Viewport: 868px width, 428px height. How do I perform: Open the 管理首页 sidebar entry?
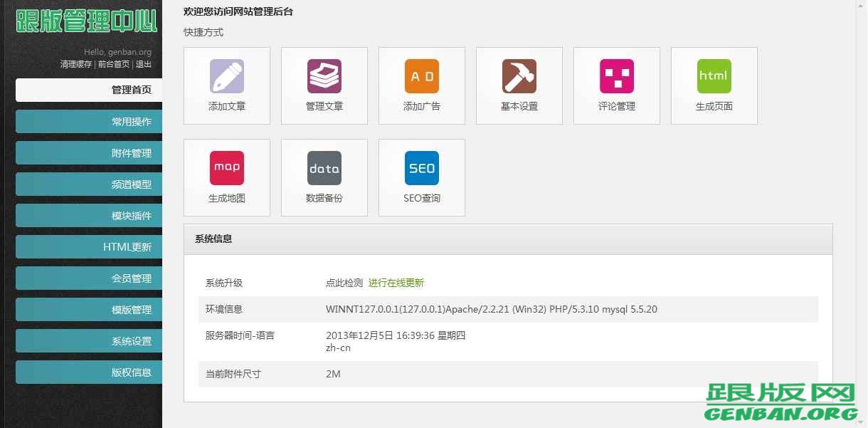(x=88, y=90)
